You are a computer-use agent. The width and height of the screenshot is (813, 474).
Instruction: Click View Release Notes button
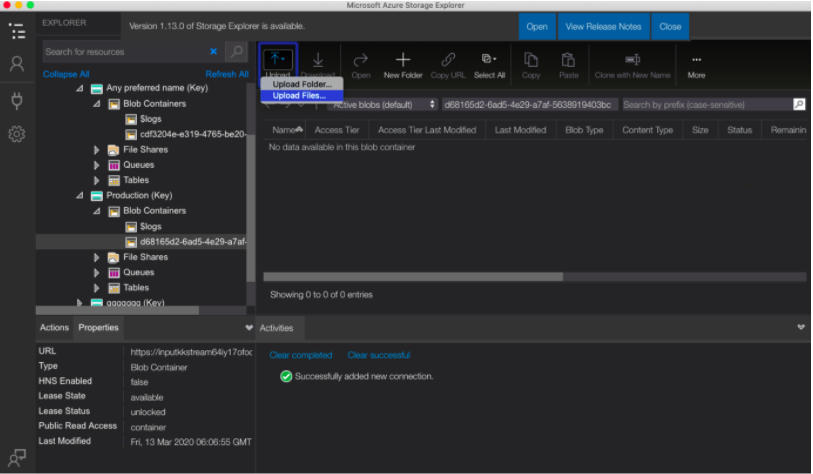(x=604, y=26)
